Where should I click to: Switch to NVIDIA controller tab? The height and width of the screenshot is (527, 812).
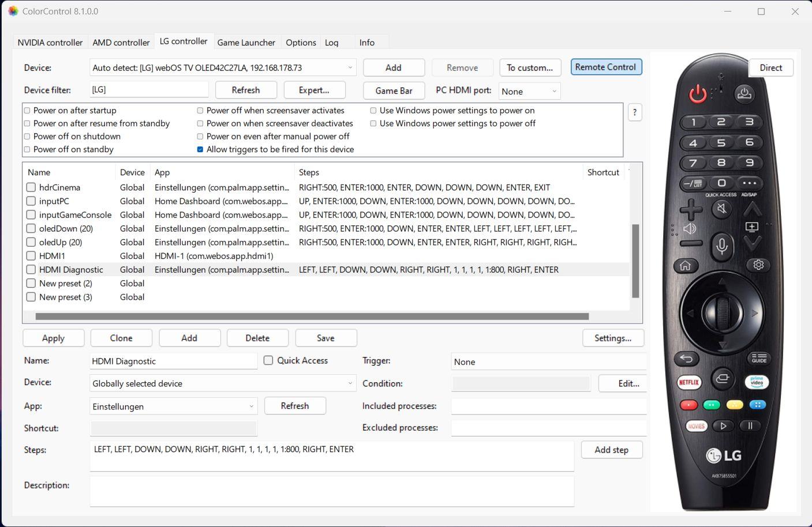(50, 43)
